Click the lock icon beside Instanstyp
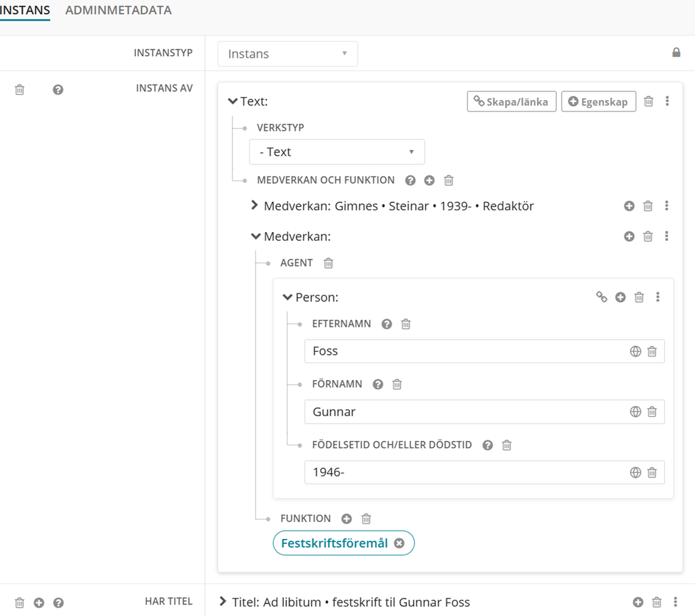Viewport: 695px width, 616px height. (x=676, y=52)
